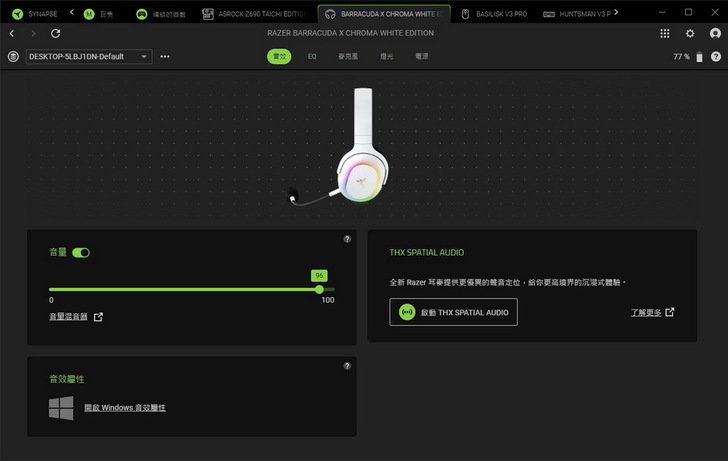Screen dimensions: 728x461
Task: Expand the DESKTOP-5LBJ1DN-Default profile dropdown
Action: click(x=145, y=57)
